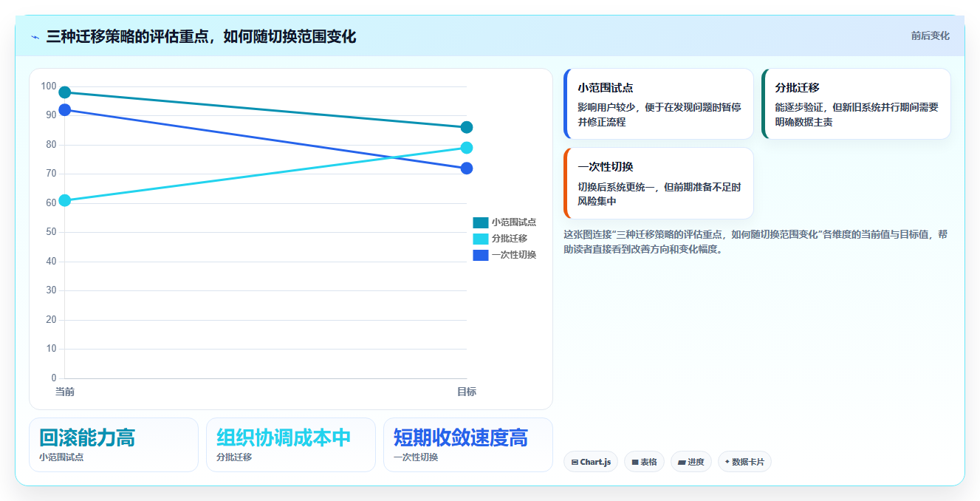The image size is (980, 501).
Task: Click the 当前 x-axis label
Action: (x=65, y=392)
